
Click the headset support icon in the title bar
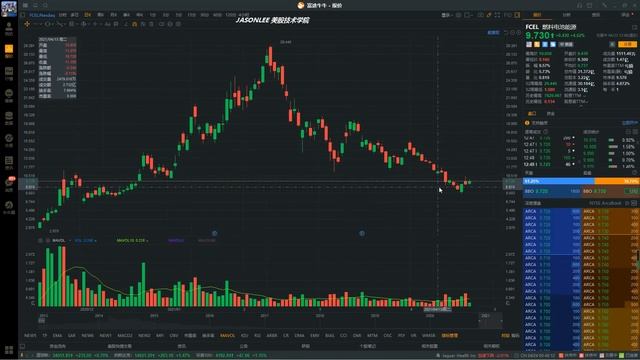click(579, 5)
